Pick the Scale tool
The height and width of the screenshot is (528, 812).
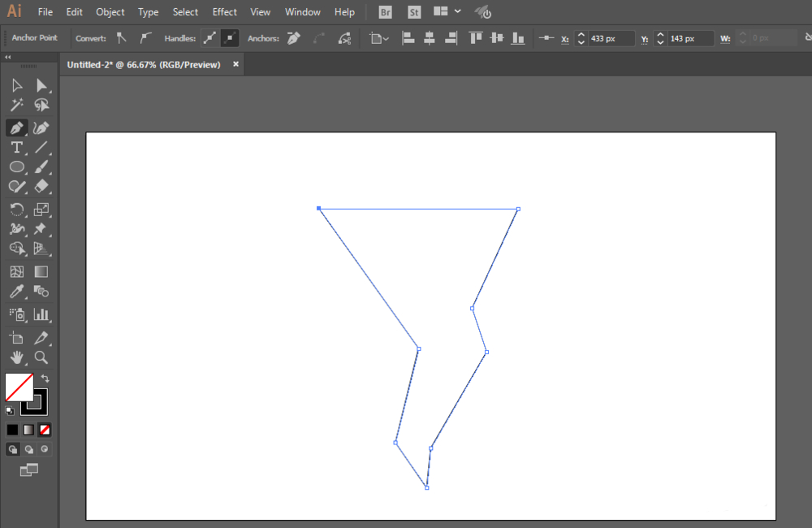click(41, 210)
